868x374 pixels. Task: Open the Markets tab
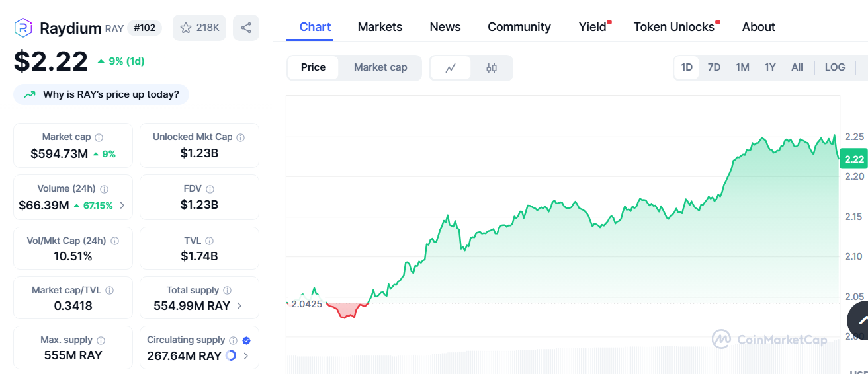(380, 27)
